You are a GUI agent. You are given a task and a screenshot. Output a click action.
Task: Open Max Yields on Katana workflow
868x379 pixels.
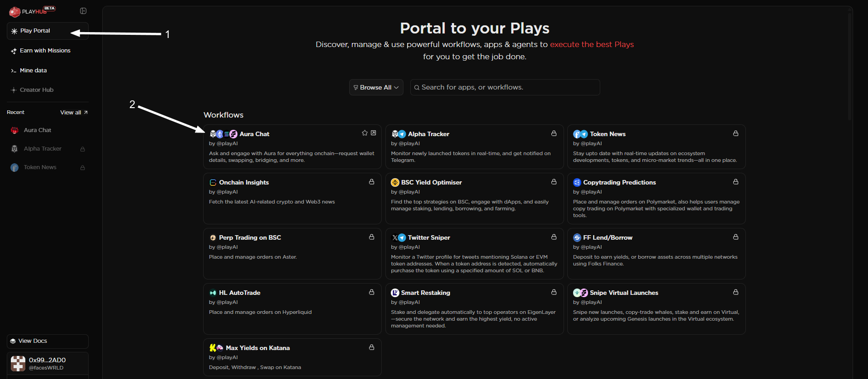[x=292, y=357]
